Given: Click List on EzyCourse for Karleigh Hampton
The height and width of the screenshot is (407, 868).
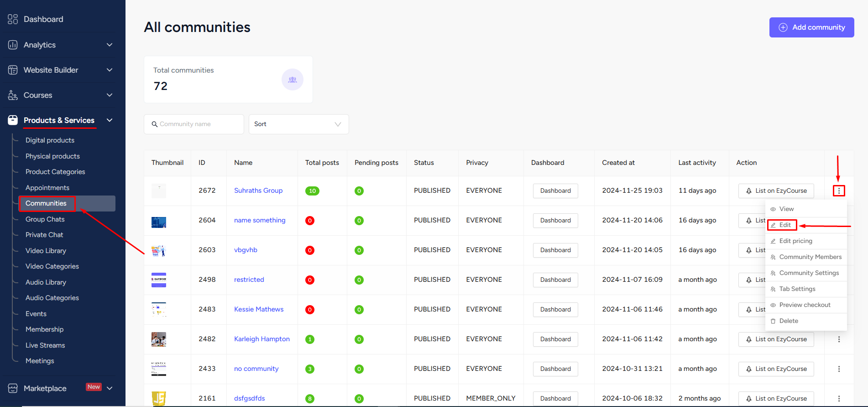Looking at the screenshot, I should pos(776,339).
